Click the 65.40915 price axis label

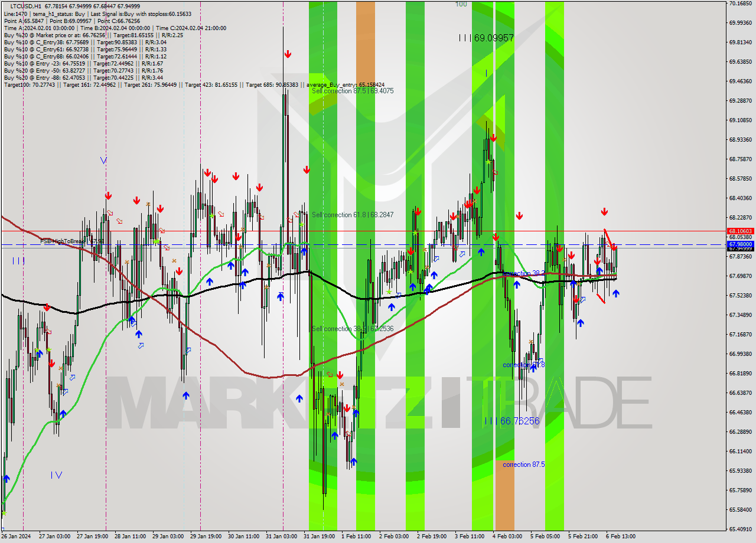click(741, 529)
